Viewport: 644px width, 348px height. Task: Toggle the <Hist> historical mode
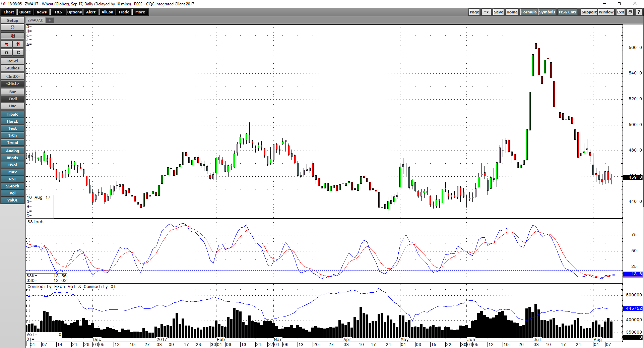click(12, 83)
